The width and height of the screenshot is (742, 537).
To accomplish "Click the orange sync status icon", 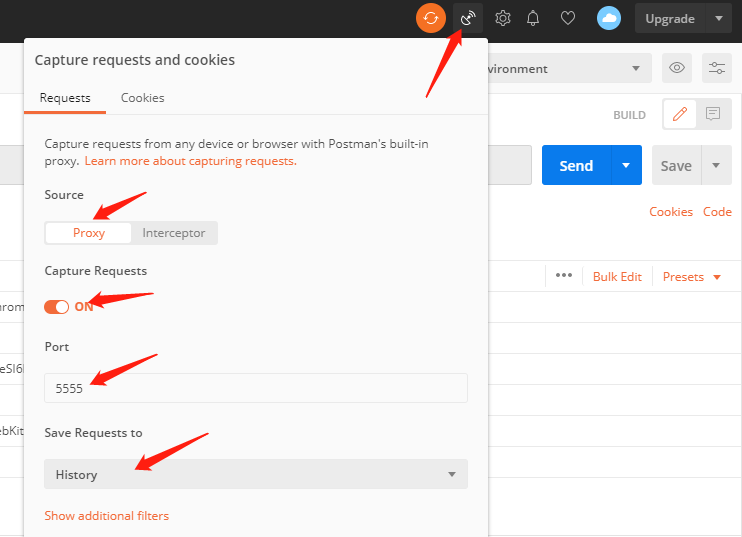I will pos(431,18).
